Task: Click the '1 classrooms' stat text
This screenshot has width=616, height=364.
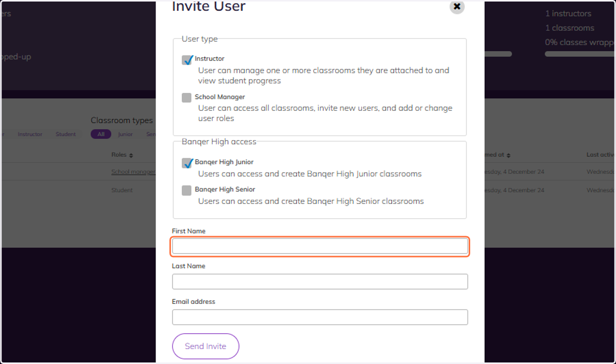Action: [x=570, y=28]
